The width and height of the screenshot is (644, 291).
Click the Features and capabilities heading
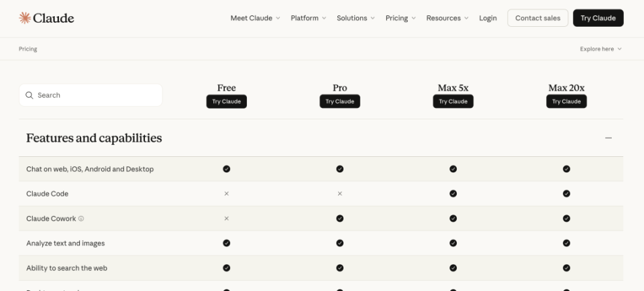94,138
